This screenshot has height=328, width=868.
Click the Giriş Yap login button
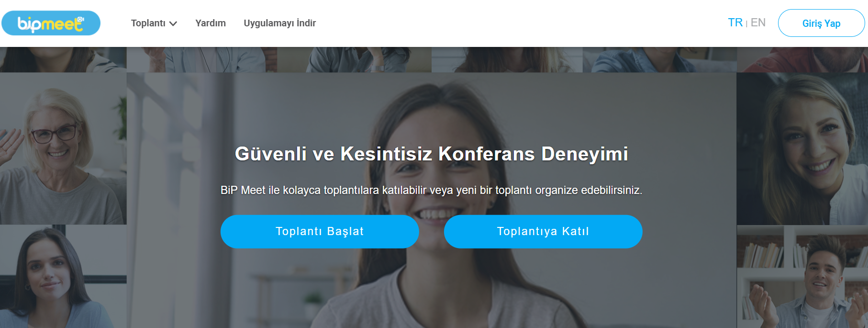pos(821,23)
